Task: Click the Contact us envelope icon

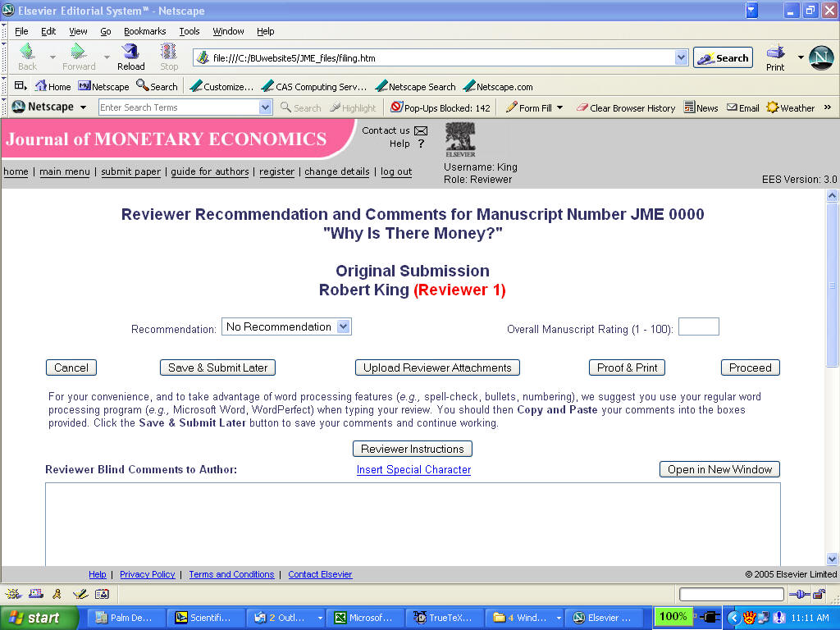Action: (x=421, y=130)
